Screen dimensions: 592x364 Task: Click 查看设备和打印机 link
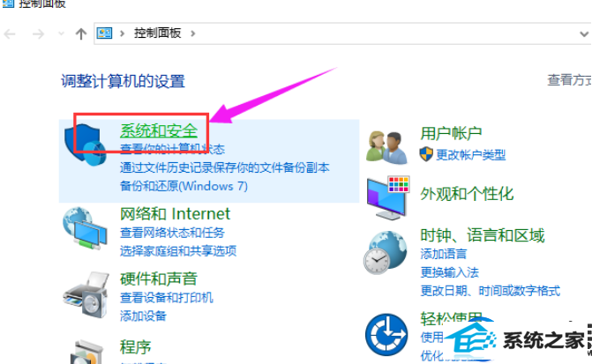pos(167,298)
